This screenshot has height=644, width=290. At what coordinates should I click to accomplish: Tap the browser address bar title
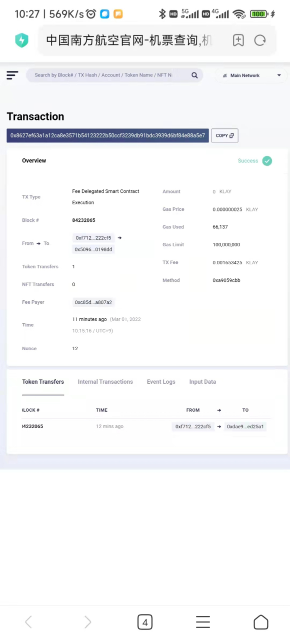pyautogui.click(x=129, y=40)
